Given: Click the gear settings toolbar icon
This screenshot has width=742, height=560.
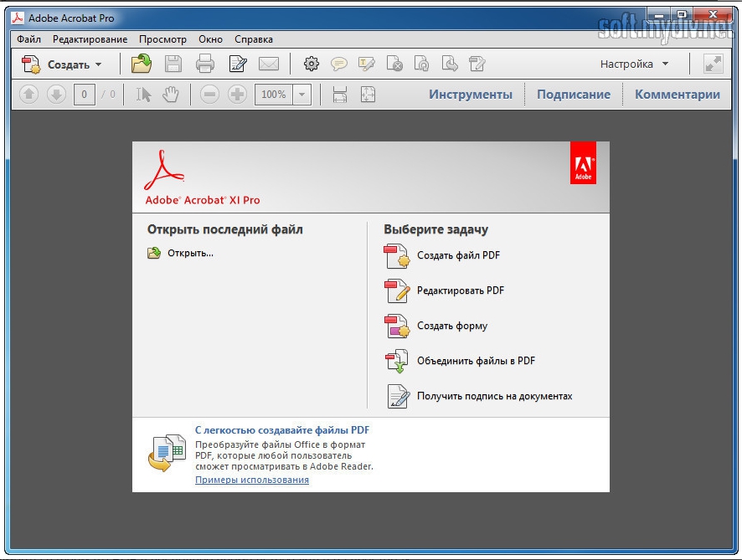Looking at the screenshot, I should click(x=312, y=64).
